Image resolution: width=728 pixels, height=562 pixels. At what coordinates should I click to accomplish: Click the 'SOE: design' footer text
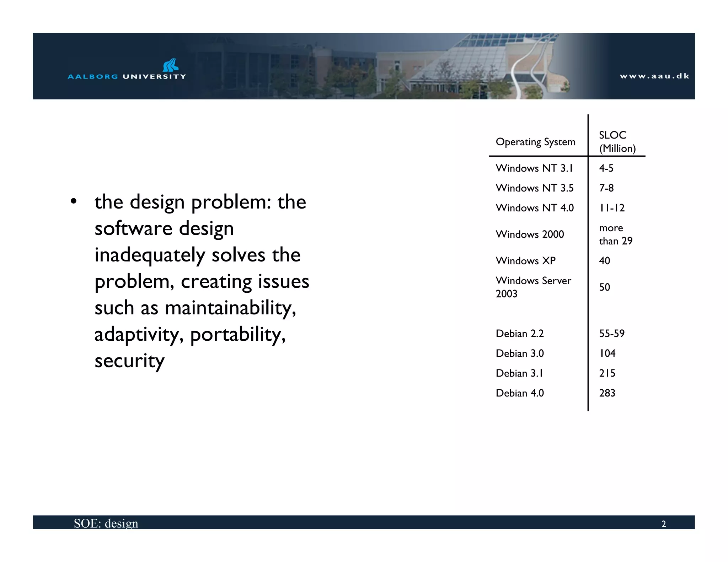pos(106,523)
